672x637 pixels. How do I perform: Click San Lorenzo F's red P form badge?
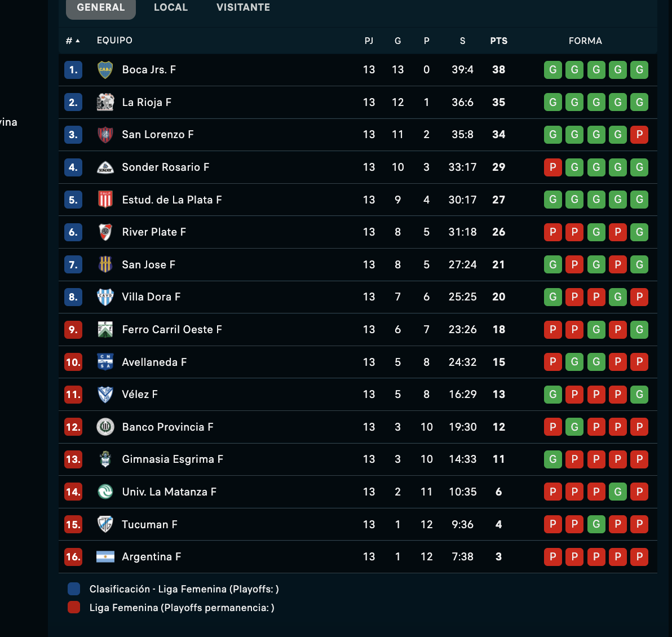(x=639, y=135)
